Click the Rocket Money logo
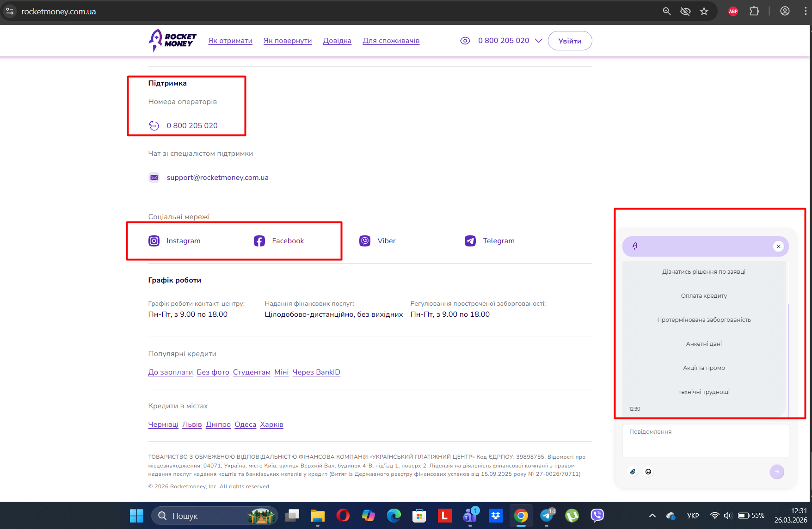Screen dimensions: 812x529 [x=172, y=41]
